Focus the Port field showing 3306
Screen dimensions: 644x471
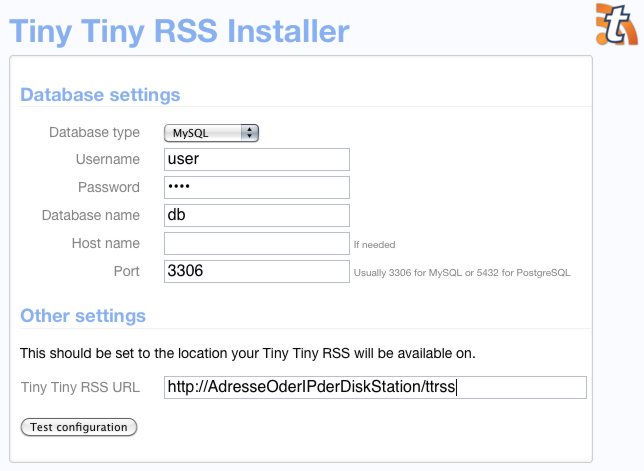coord(256,271)
